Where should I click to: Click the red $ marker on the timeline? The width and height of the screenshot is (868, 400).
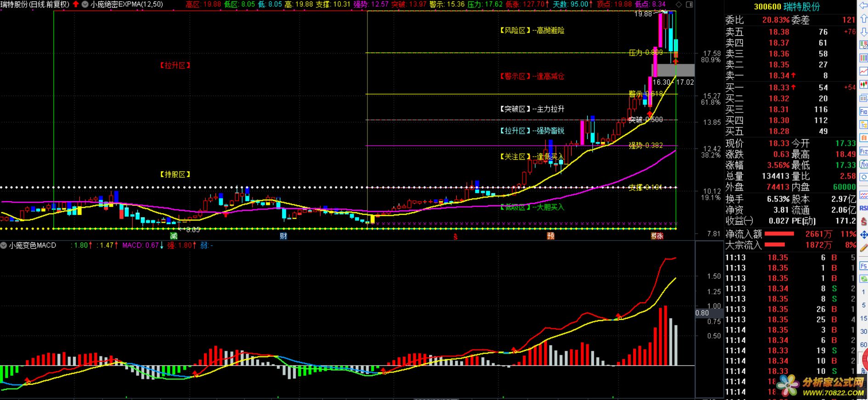point(455,237)
